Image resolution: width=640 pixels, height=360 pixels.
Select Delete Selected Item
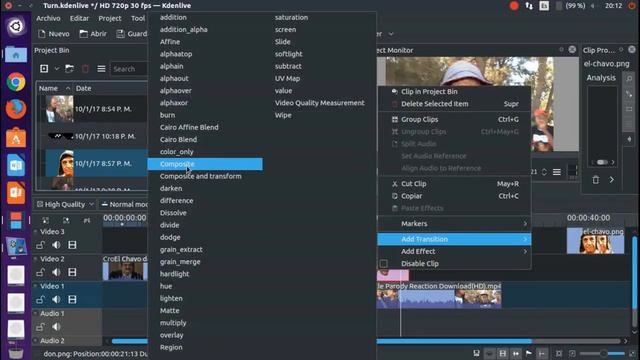(x=454, y=104)
